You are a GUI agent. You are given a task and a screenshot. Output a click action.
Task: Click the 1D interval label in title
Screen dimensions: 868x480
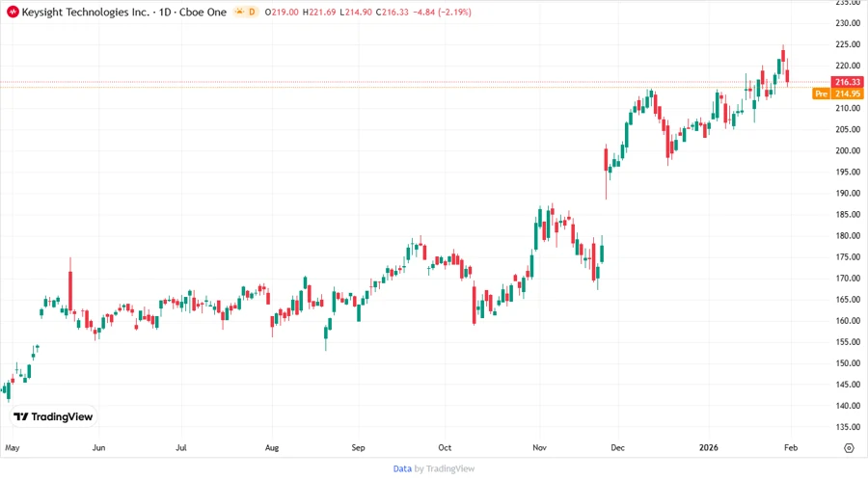point(165,13)
